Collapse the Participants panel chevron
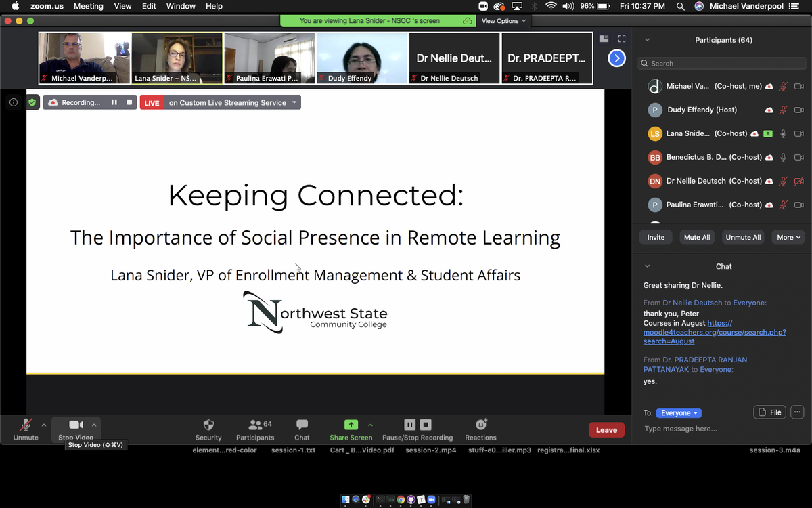Screen dimensions: 812x508 click(647, 40)
